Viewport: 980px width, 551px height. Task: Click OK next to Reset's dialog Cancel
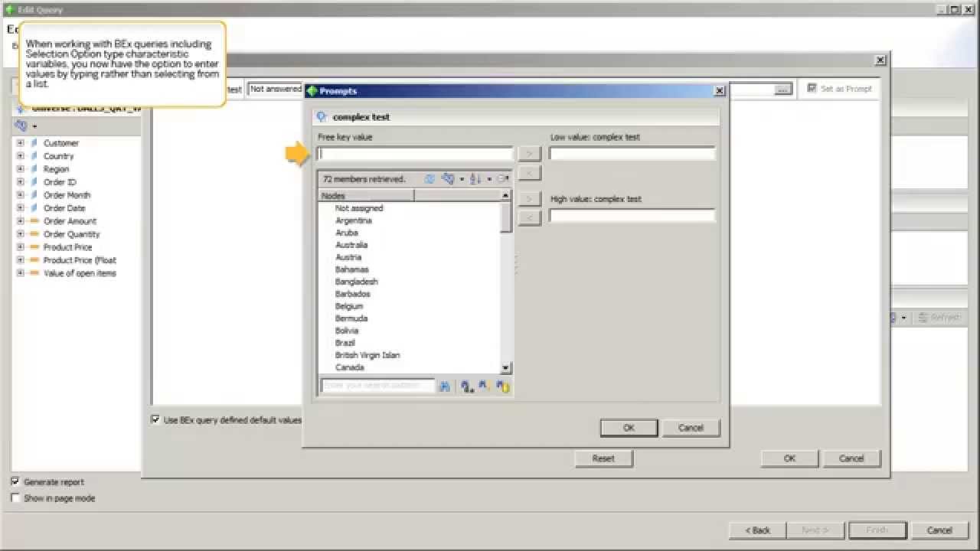click(789, 458)
